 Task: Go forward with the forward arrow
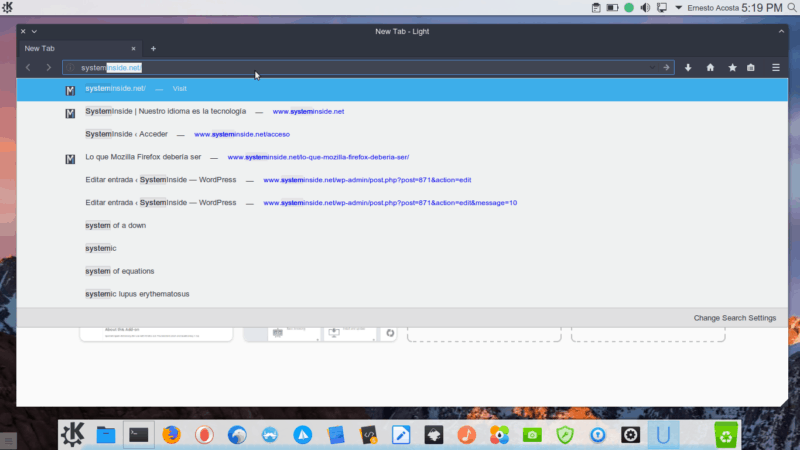click(x=48, y=67)
